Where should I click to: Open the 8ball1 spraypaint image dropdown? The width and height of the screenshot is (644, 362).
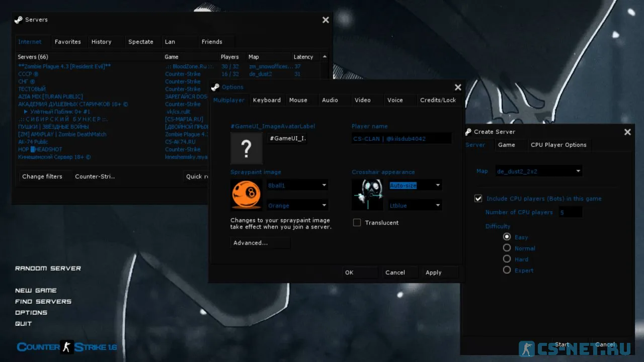[324, 186]
